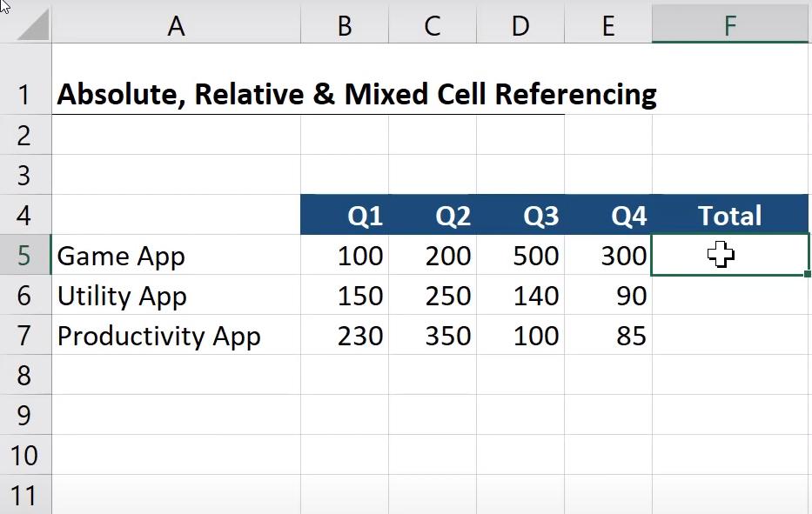Select column C header
812x514 pixels.
pos(433,25)
